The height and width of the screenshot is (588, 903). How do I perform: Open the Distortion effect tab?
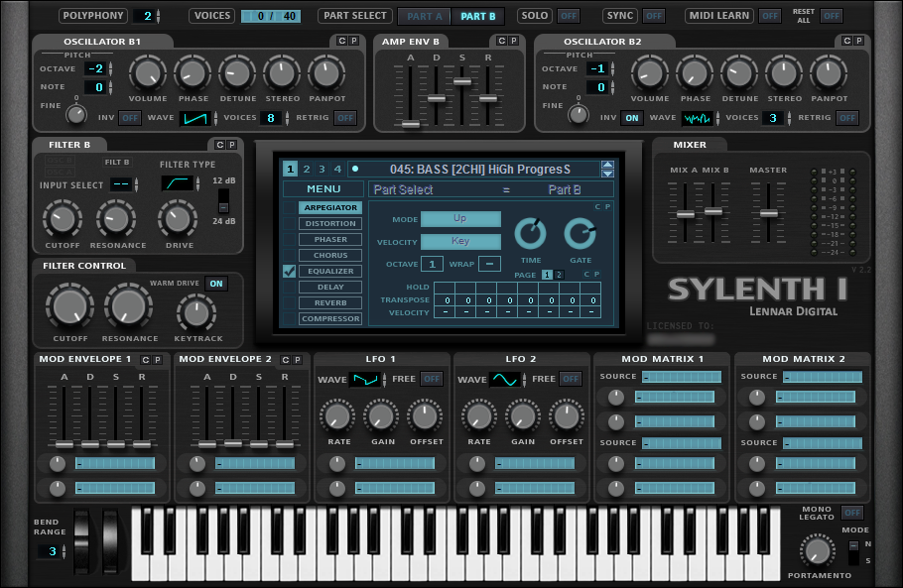(330, 224)
